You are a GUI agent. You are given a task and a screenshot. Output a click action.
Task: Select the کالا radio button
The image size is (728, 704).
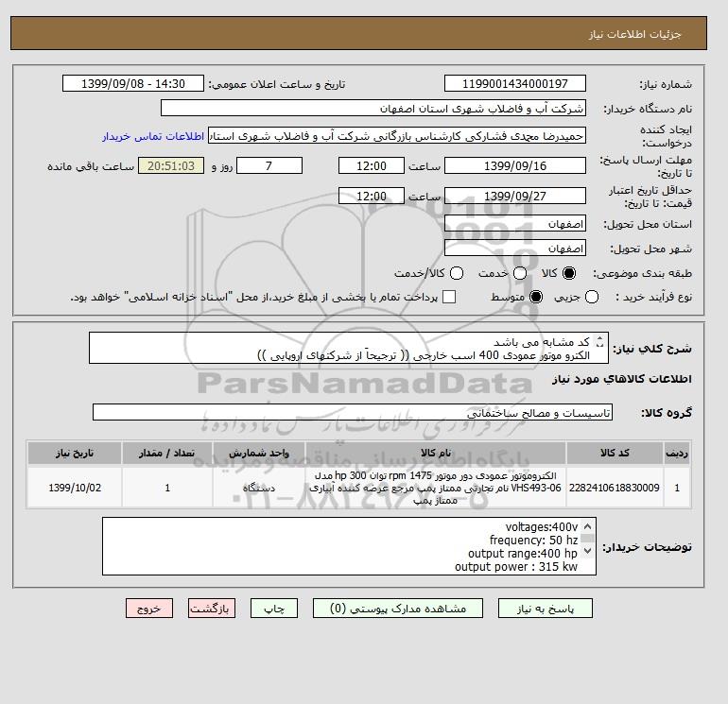(x=569, y=273)
